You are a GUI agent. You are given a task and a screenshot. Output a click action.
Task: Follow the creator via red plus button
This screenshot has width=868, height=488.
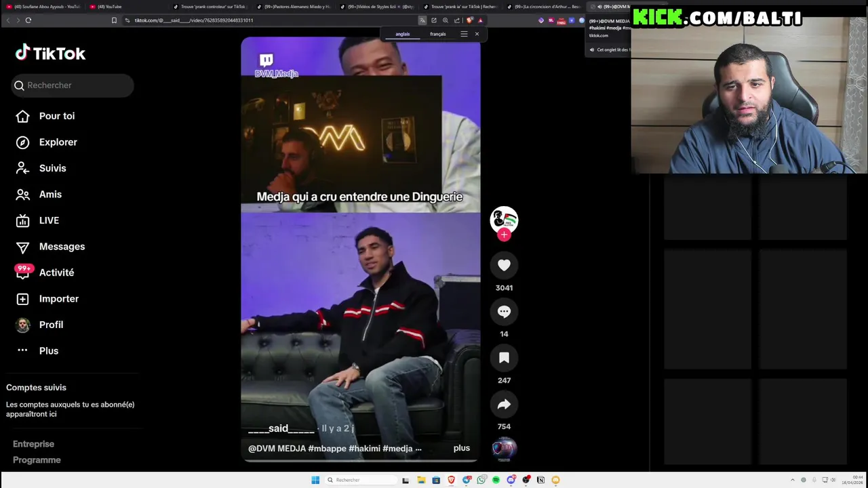504,235
